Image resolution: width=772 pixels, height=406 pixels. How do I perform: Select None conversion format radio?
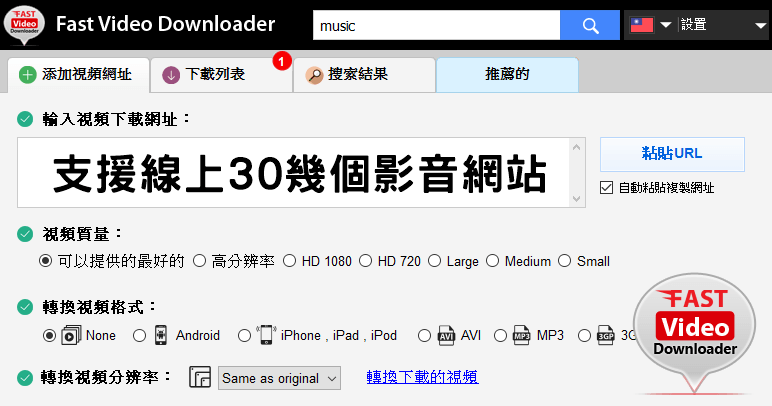[49, 336]
